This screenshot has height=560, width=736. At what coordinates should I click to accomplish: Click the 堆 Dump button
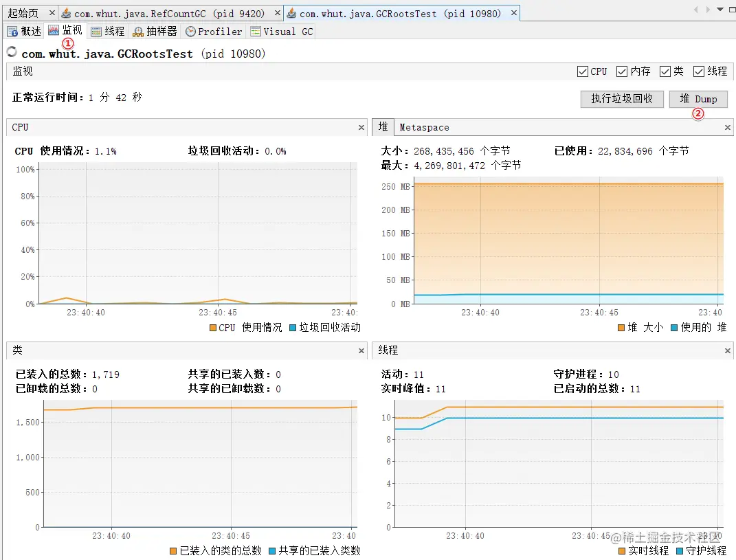[x=698, y=99]
